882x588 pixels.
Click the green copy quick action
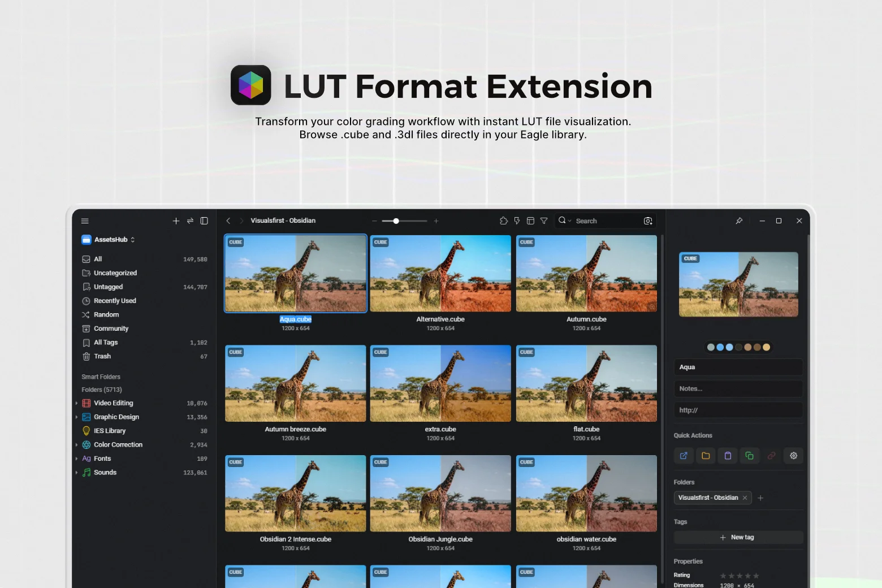coord(750,456)
